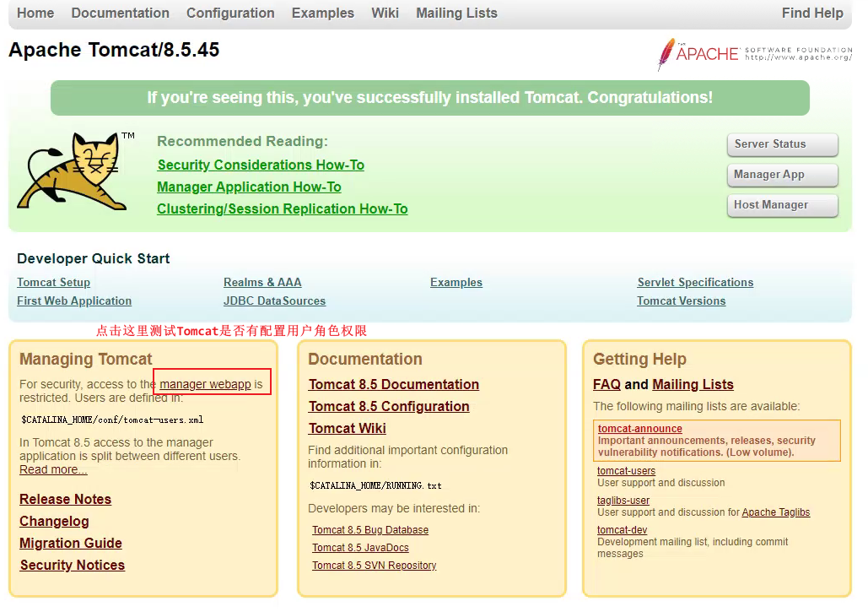868x612 pixels.
Task: Open Find Help in top navigation
Action: click(x=812, y=13)
